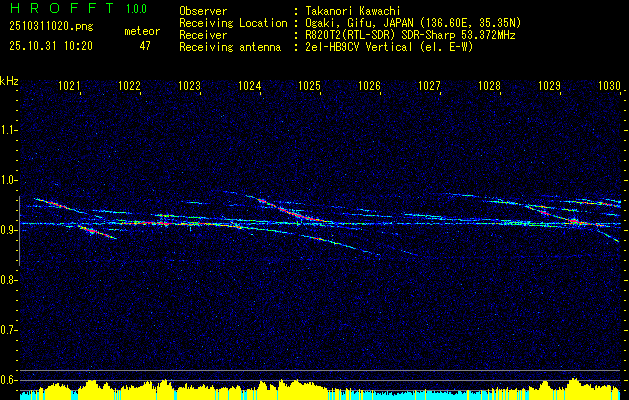Click the 1023 time axis marker
Screen dimensions: 629x400
189,85
